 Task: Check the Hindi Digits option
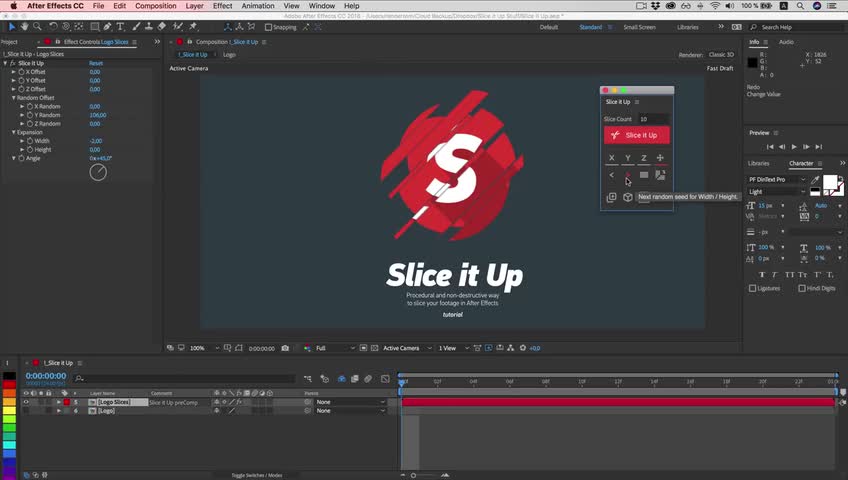(x=802, y=288)
